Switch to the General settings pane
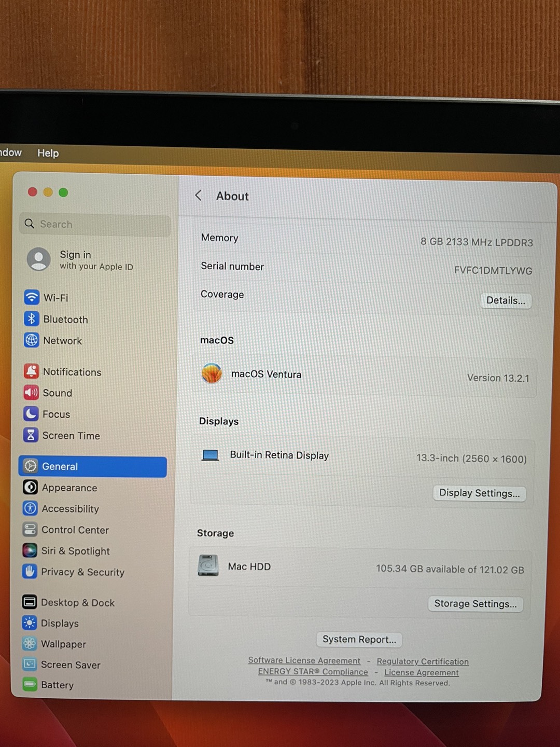 click(x=60, y=466)
